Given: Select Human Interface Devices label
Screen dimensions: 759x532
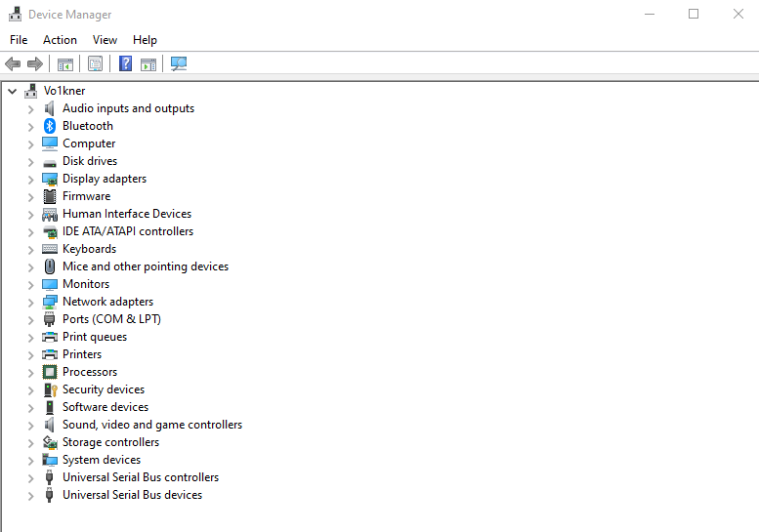Looking at the screenshot, I should (x=127, y=214).
